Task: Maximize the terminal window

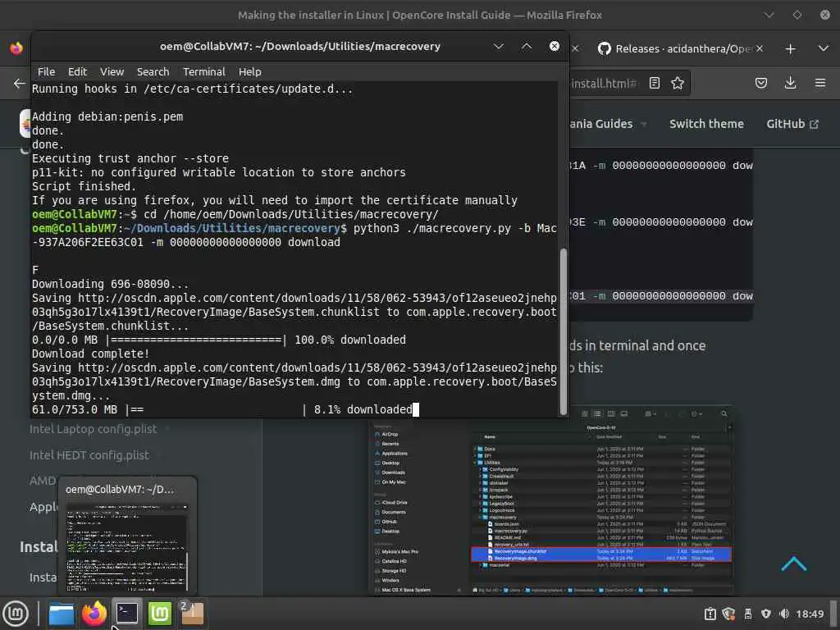Action: [527, 46]
